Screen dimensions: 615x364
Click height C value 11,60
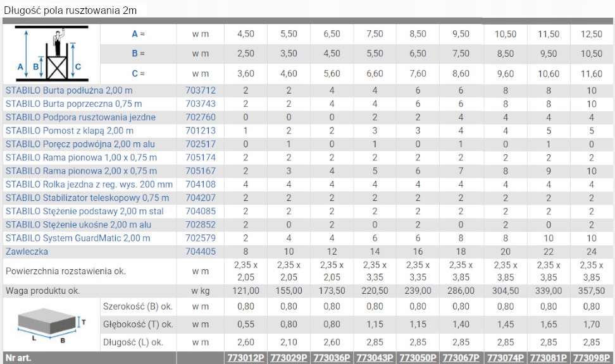(x=592, y=74)
